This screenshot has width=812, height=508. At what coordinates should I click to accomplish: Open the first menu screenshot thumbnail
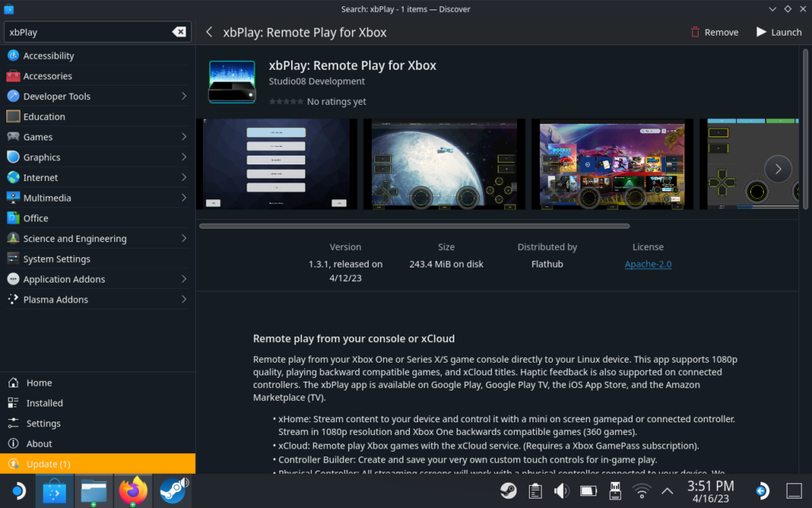pyautogui.click(x=277, y=164)
